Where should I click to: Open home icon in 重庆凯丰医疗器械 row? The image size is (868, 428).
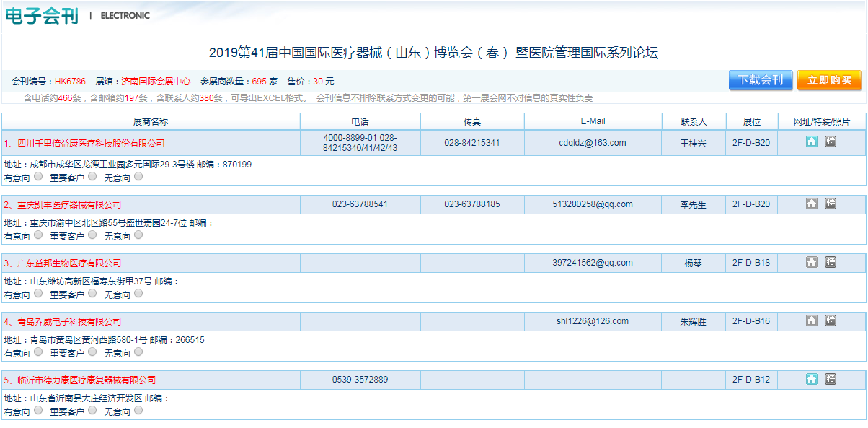point(812,204)
